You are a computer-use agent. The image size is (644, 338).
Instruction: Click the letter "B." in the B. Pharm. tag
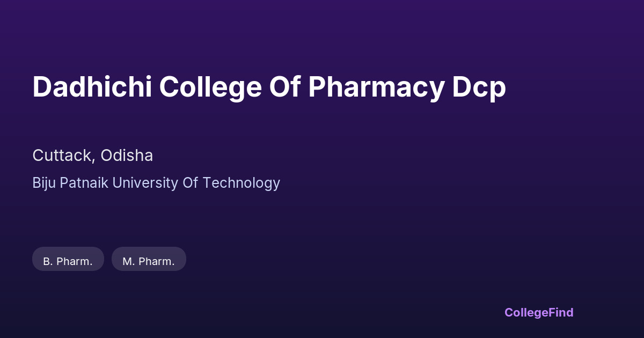(47, 262)
